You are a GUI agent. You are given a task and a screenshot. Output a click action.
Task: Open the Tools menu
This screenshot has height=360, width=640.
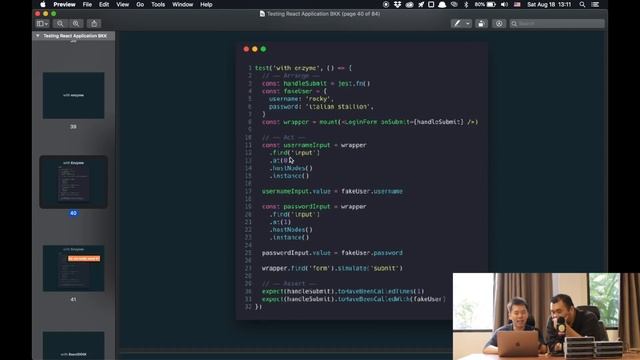(x=158, y=4)
